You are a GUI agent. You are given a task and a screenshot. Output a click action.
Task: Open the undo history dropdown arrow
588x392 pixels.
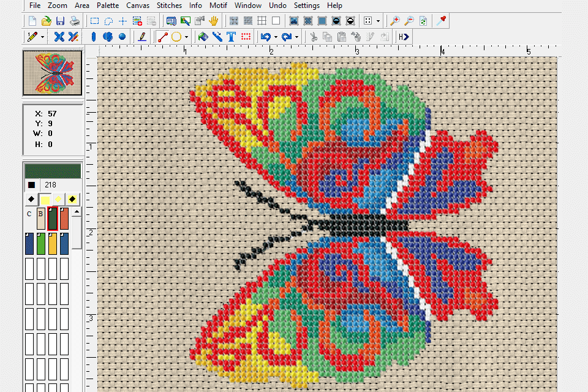click(x=276, y=37)
